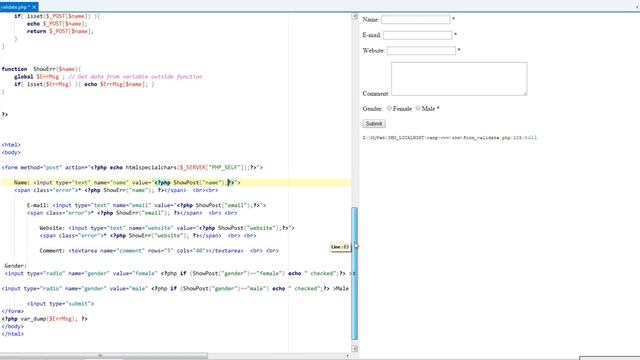The width and height of the screenshot is (640, 360).
Task: Click the resize grip of Comment textarea
Action: [525, 93]
